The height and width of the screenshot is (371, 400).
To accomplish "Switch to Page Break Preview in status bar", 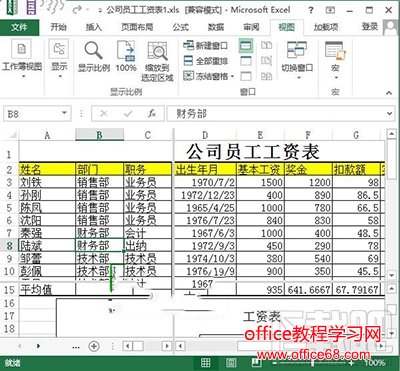I will pos(256,363).
